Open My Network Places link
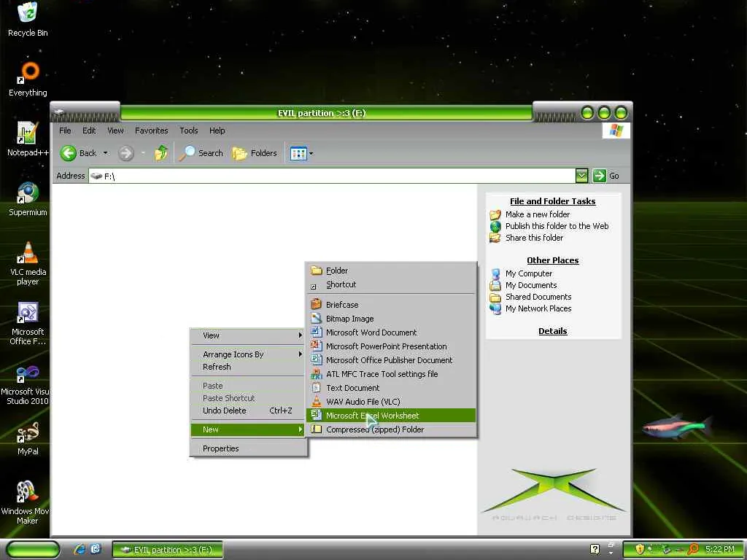This screenshot has width=747, height=560. click(538, 308)
